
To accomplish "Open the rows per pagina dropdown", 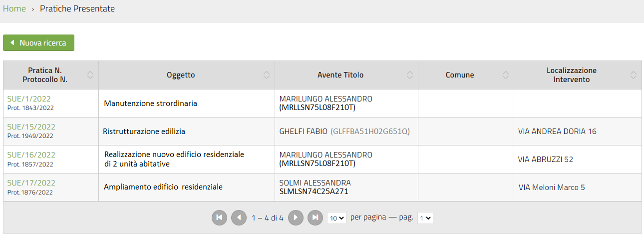I will [337, 218].
